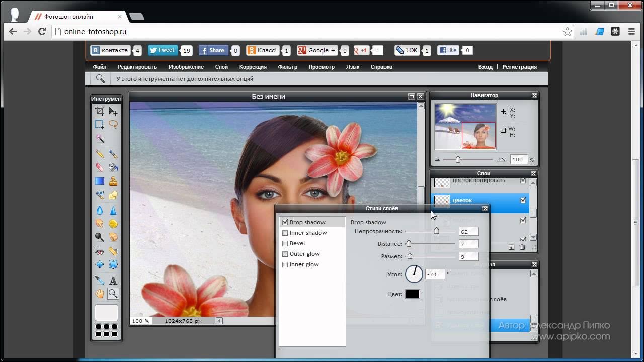Image resolution: width=644 pixels, height=362 pixels.
Task: Select the Eraser tool
Action: 100,167
